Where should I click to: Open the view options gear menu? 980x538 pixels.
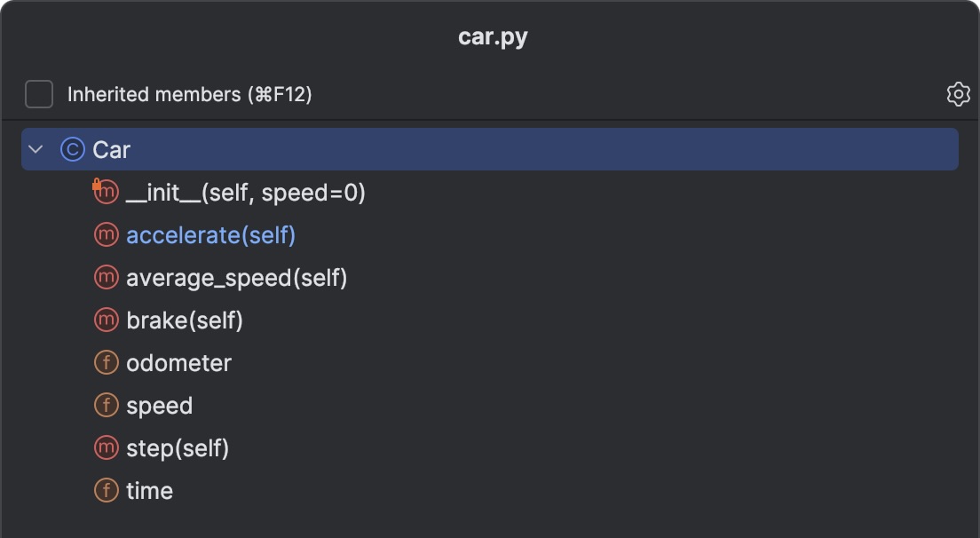click(x=959, y=94)
